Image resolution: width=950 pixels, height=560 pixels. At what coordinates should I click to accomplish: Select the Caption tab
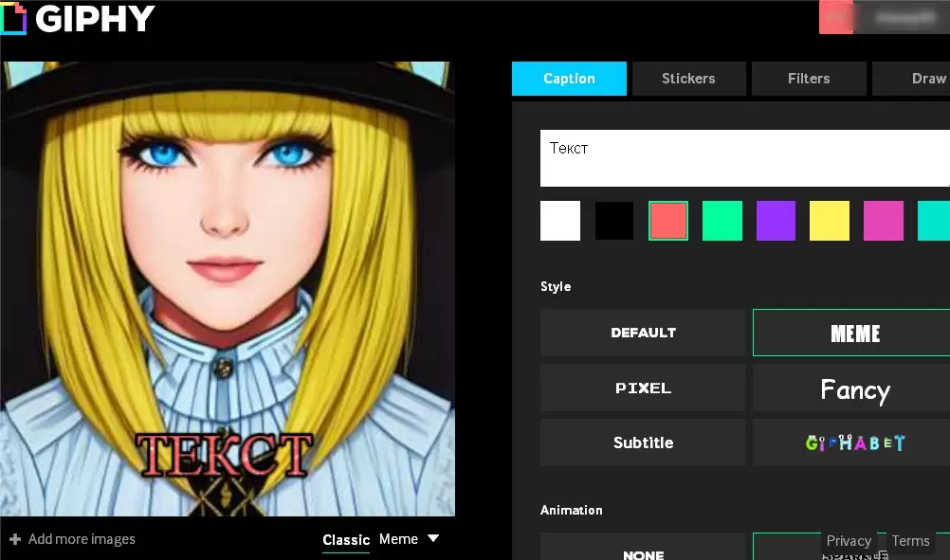(x=569, y=79)
